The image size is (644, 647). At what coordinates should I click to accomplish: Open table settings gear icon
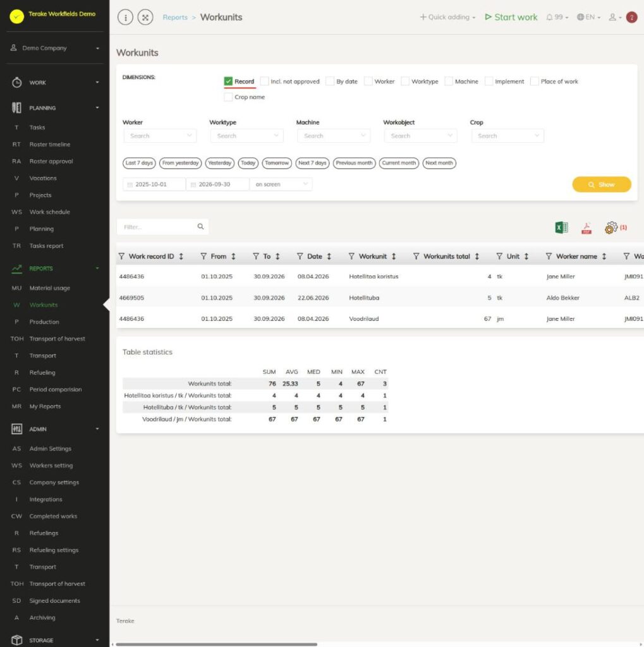coord(611,227)
